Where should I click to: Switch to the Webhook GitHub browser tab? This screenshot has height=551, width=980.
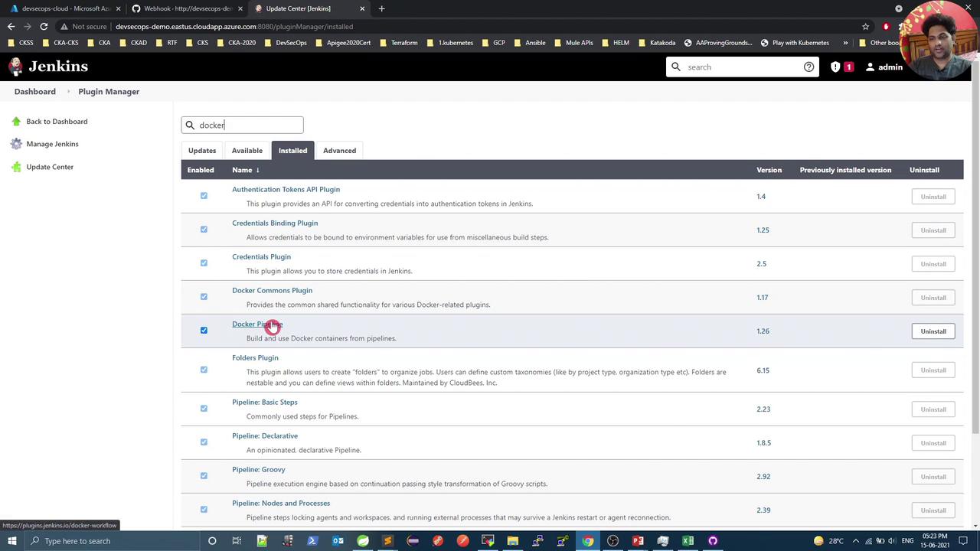tap(187, 8)
